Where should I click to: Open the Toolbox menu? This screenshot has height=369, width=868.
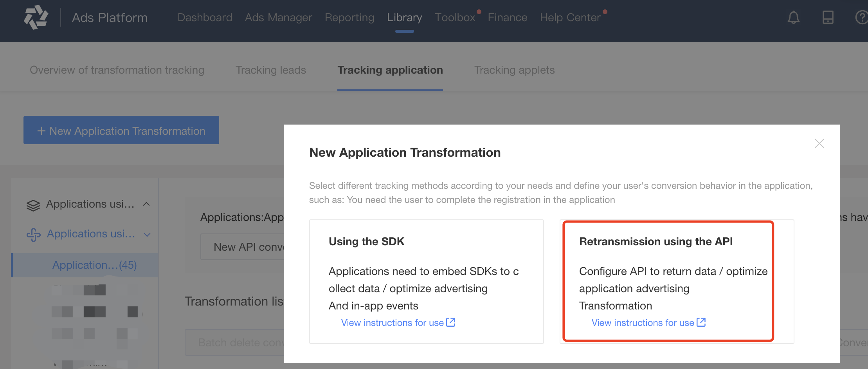coord(455,17)
